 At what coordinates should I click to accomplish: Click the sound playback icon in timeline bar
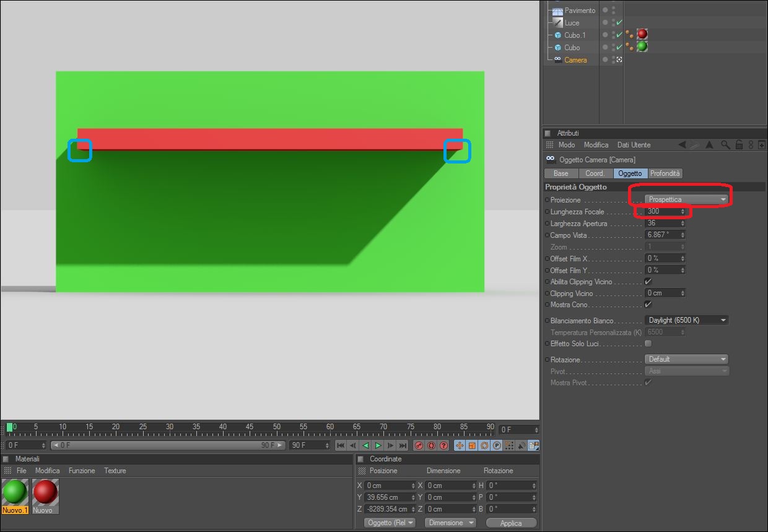[521, 445]
